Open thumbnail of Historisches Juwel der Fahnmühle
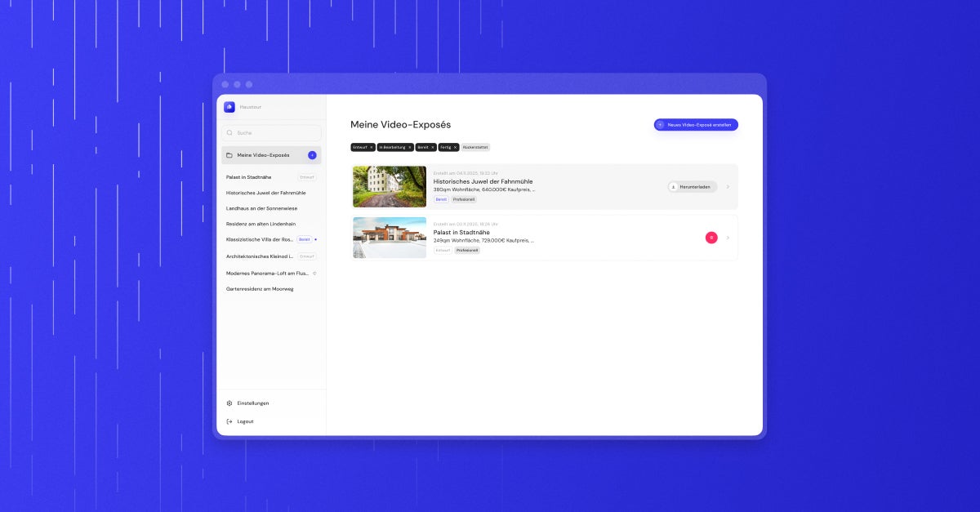The height and width of the screenshot is (512, 980). click(x=390, y=187)
